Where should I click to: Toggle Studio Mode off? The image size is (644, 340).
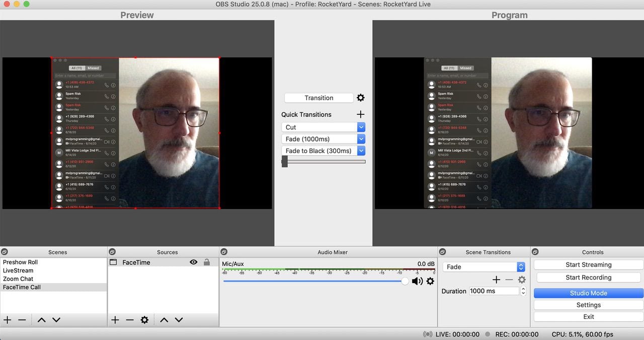588,293
